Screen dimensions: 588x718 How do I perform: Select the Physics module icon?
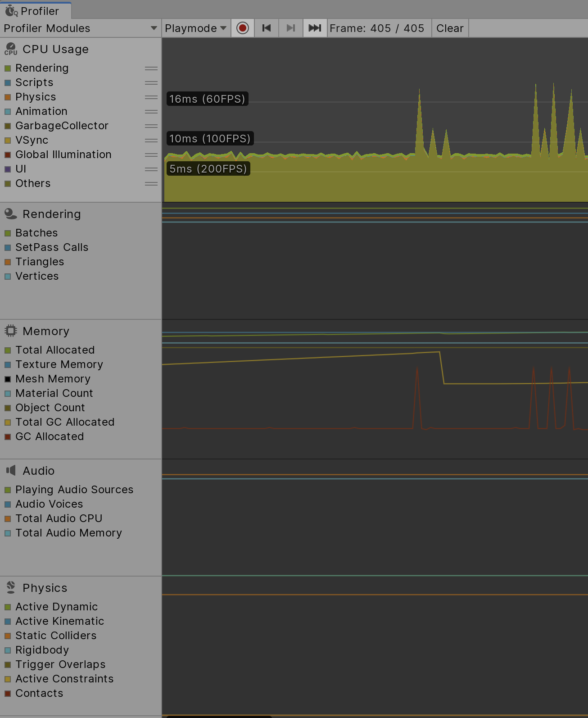click(11, 587)
